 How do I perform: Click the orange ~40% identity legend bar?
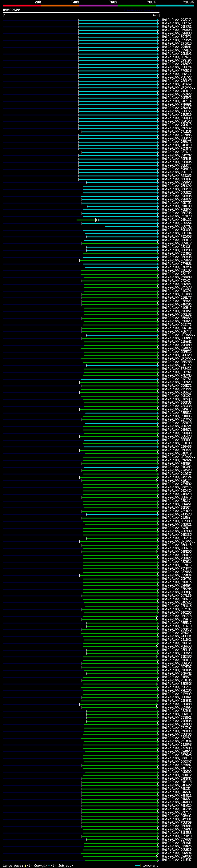coord(60,6)
